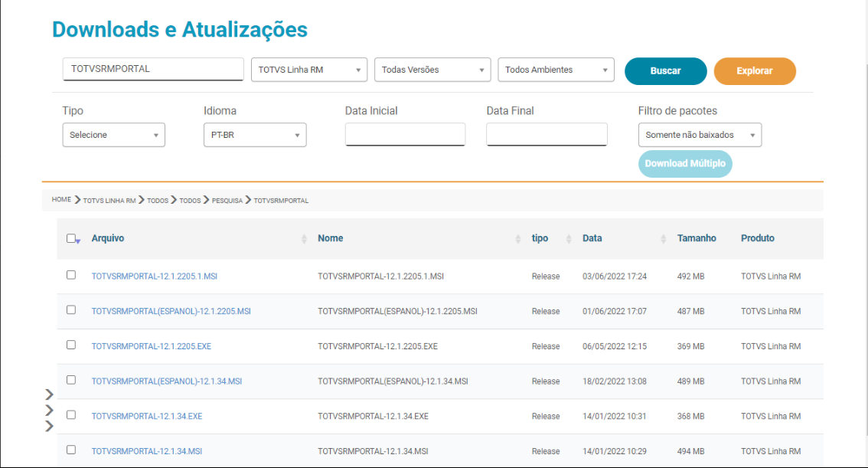Viewport: 868px width, 468px height.
Task: Open the Todos Ambientes dropdown
Action: [556, 70]
